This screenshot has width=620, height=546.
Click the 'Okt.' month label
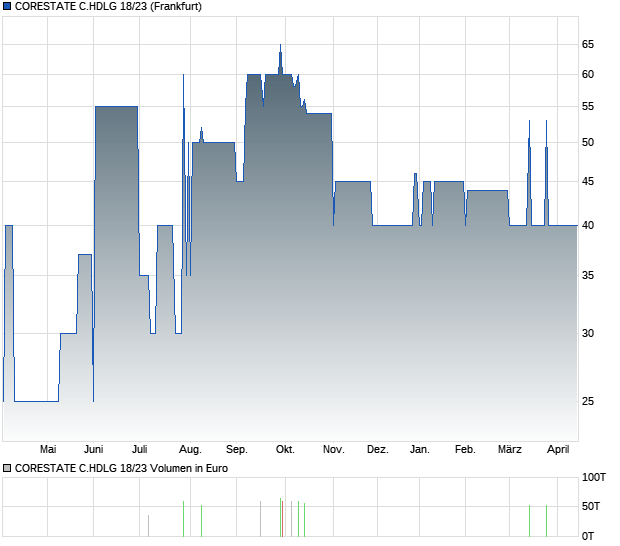(285, 450)
